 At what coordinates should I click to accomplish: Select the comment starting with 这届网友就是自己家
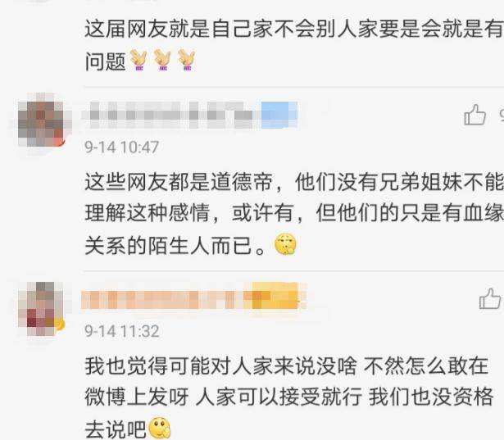click(x=294, y=44)
